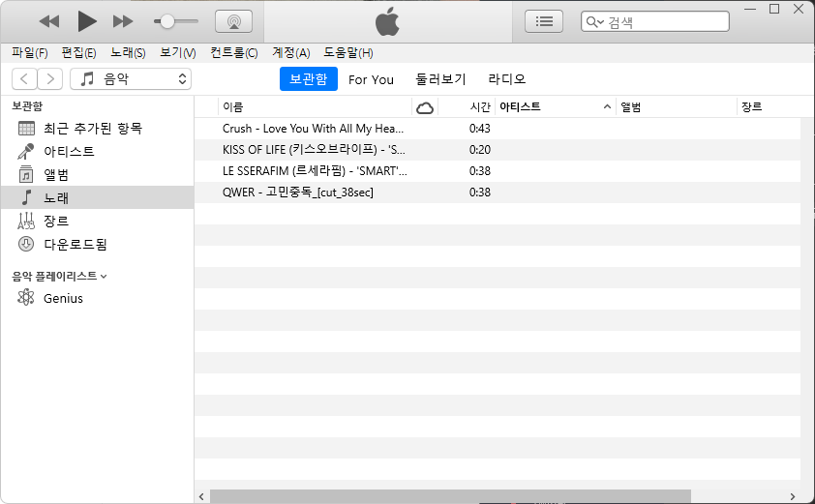Close the iTunes window

(x=799, y=9)
